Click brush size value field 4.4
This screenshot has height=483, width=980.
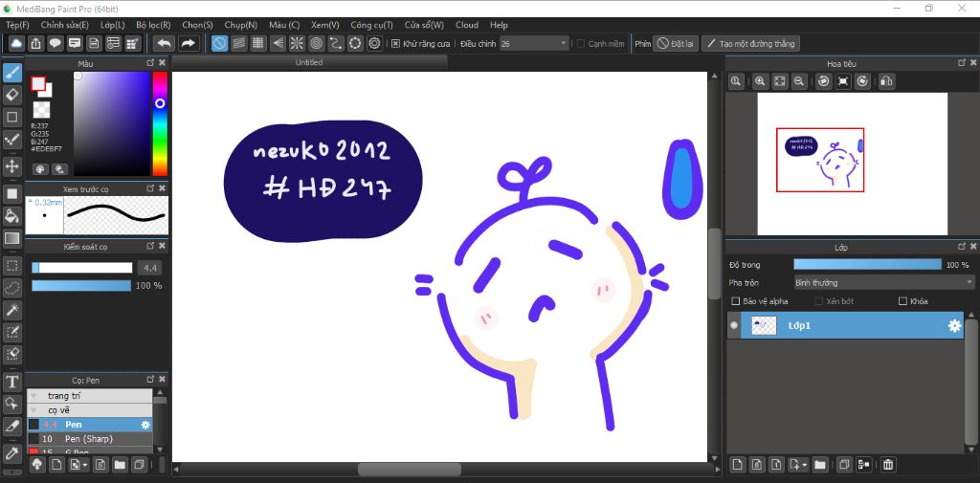pos(150,268)
